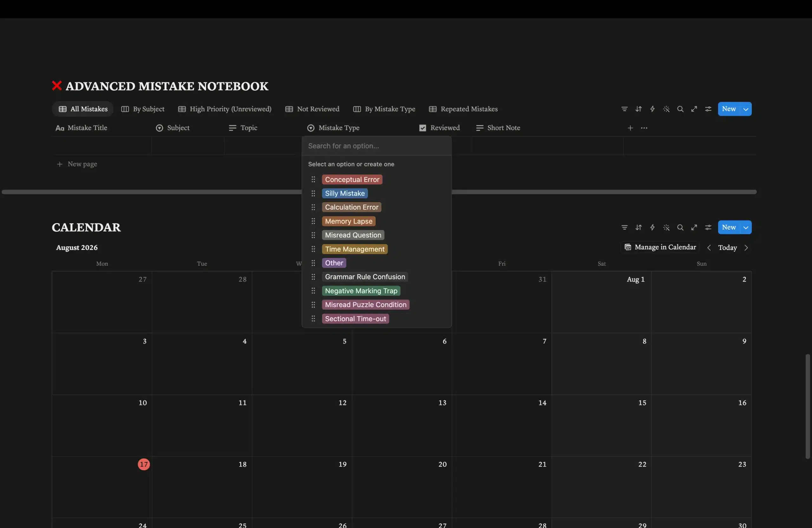The width and height of the screenshot is (812, 528).
Task: Go to next month with right chevron
Action: [746, 248]
